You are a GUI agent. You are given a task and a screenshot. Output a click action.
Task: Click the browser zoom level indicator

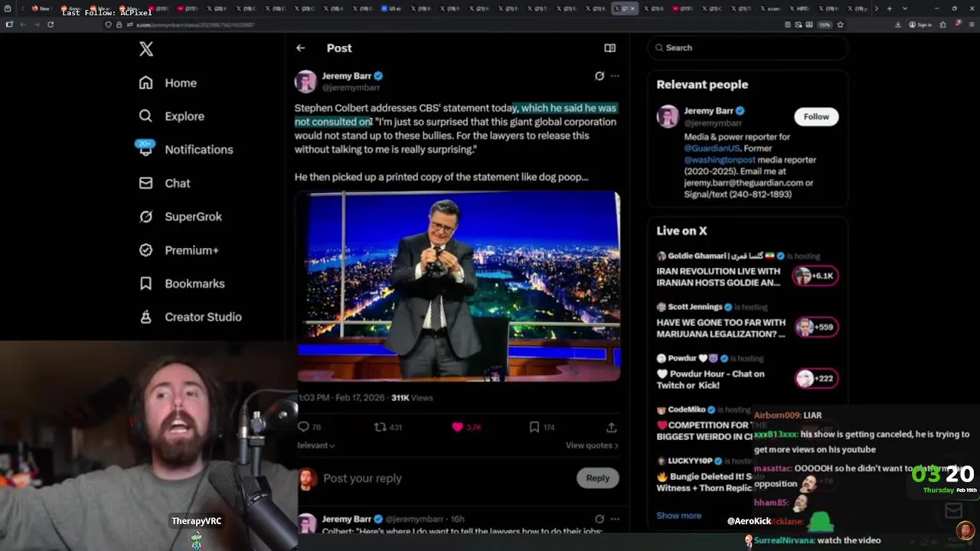826,24
